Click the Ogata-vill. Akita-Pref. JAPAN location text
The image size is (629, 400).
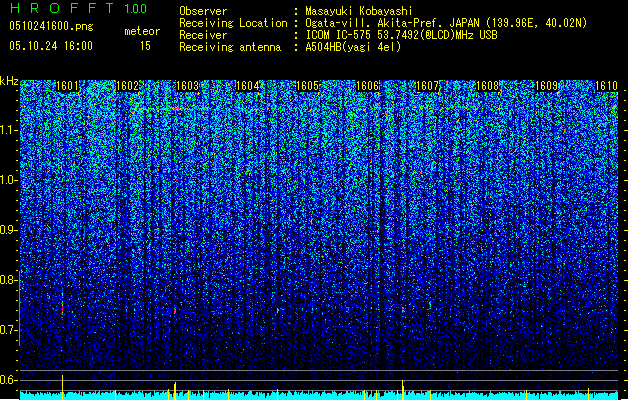coord(446,23)
